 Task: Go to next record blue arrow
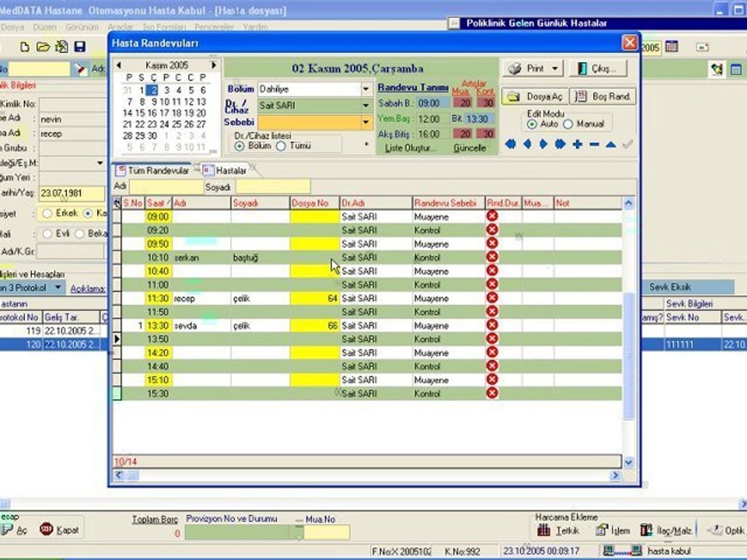pos(544,144)
